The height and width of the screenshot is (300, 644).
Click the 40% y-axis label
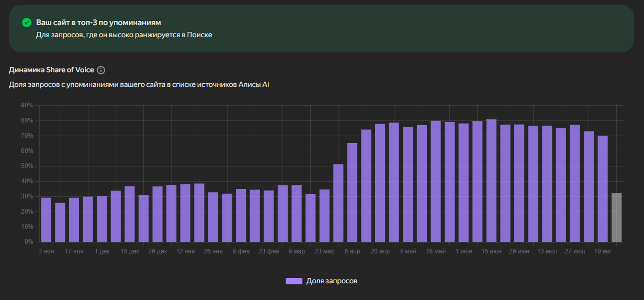coord(27,181)
